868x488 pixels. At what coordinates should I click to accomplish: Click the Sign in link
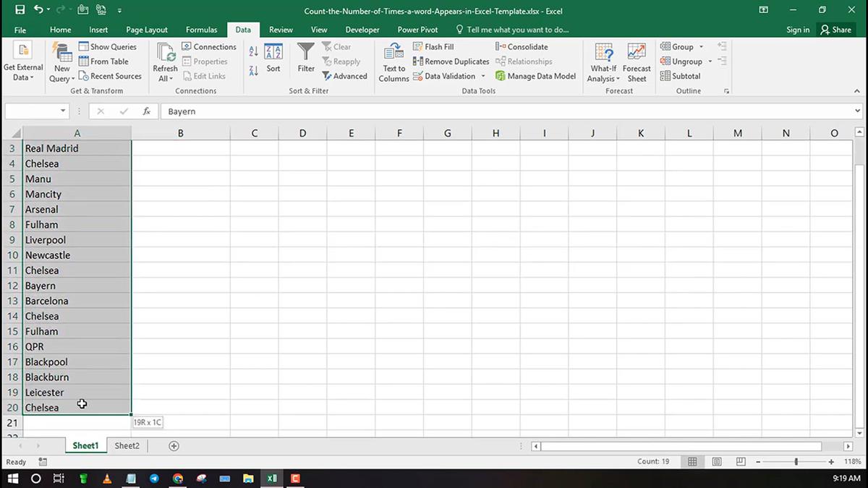pyautogui.click(x=798, y=30)
